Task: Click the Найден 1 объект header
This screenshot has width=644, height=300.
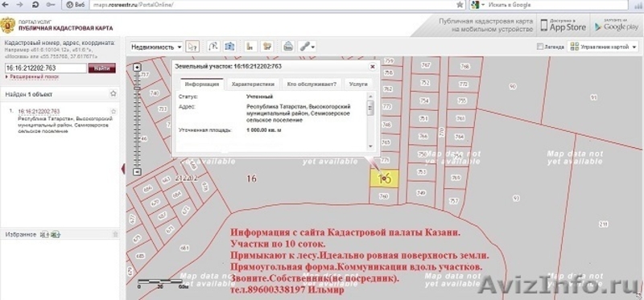Action: 29,94
